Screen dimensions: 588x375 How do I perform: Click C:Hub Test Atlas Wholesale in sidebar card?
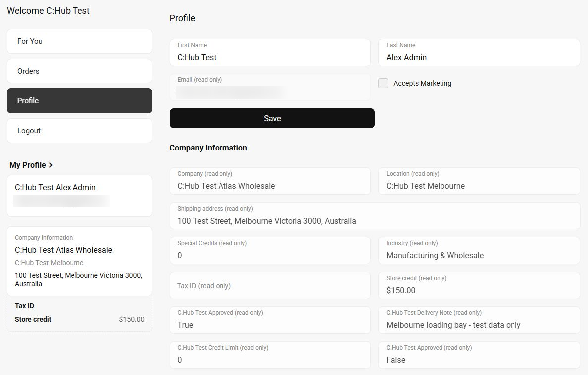(64, 250)
